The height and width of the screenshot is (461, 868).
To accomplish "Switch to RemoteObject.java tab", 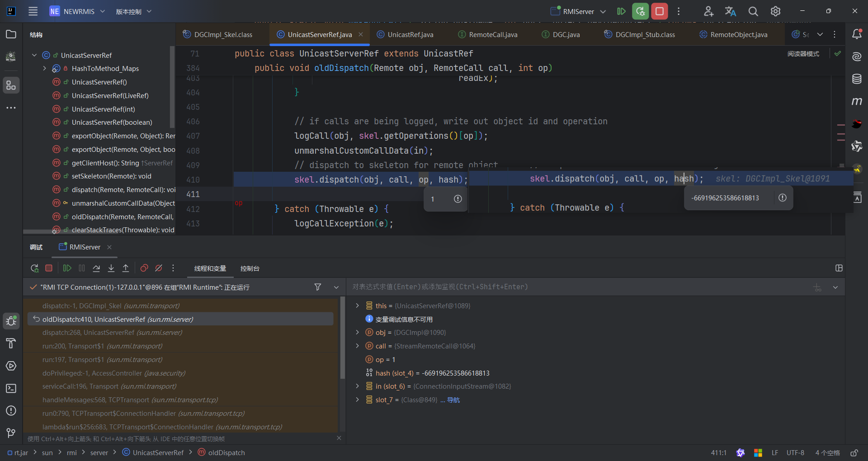I will click(x=733, y=34).
